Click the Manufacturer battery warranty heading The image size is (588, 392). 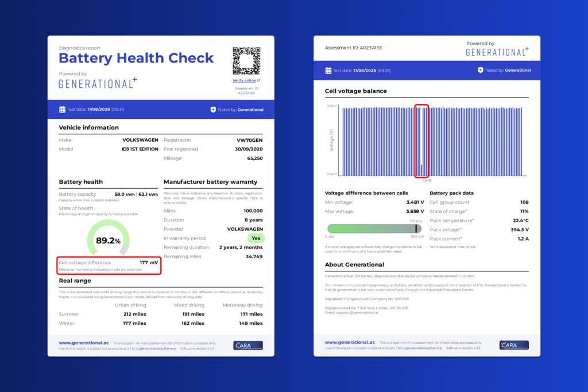[x=210, y=182]
